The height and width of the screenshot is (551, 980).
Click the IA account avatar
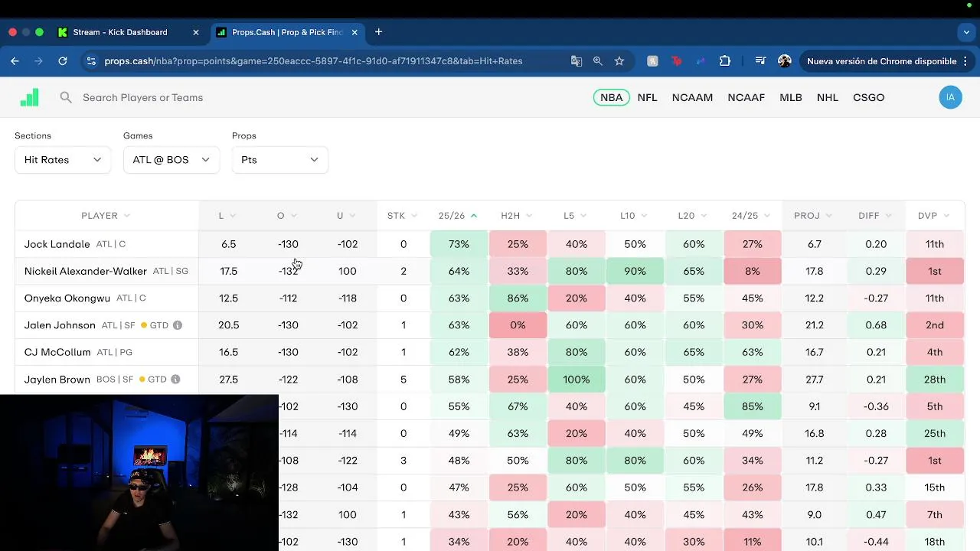coord(950,97)
